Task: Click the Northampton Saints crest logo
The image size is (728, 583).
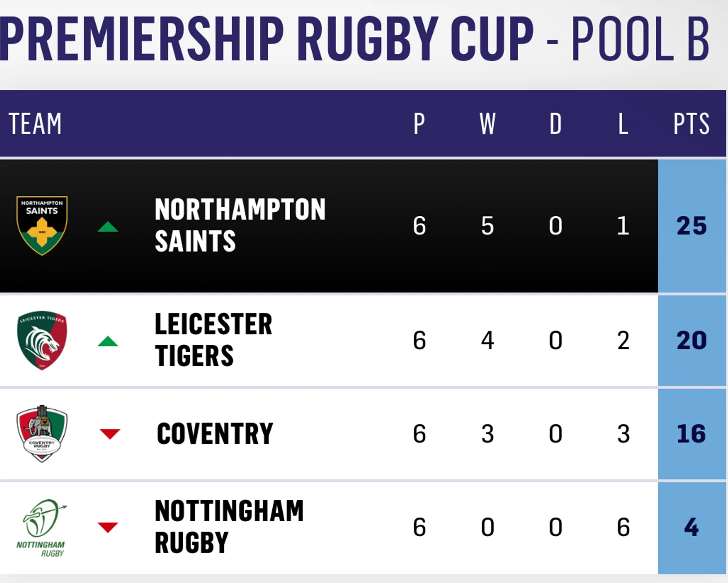Action: tap(42, 225)
